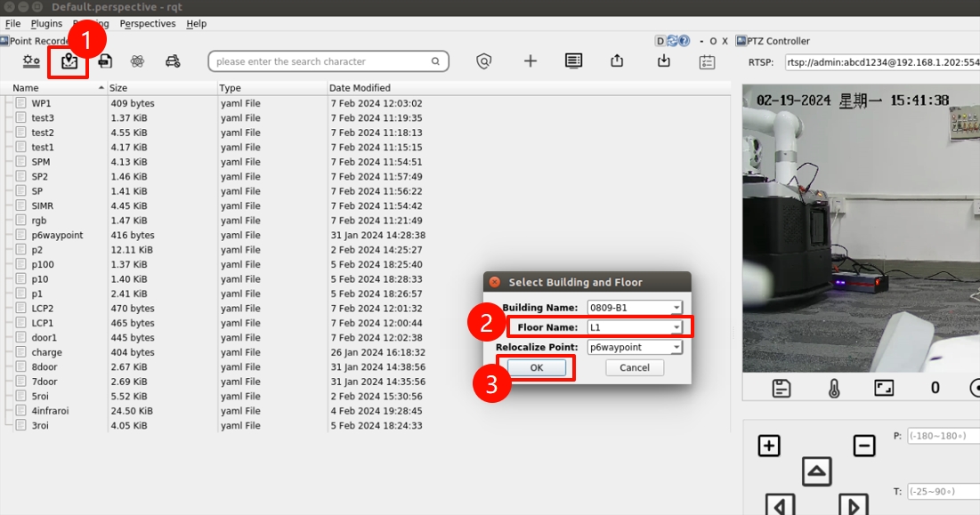Click the upload share icon in toolbar
Screen dimensions: 980x515
point(617,61)
